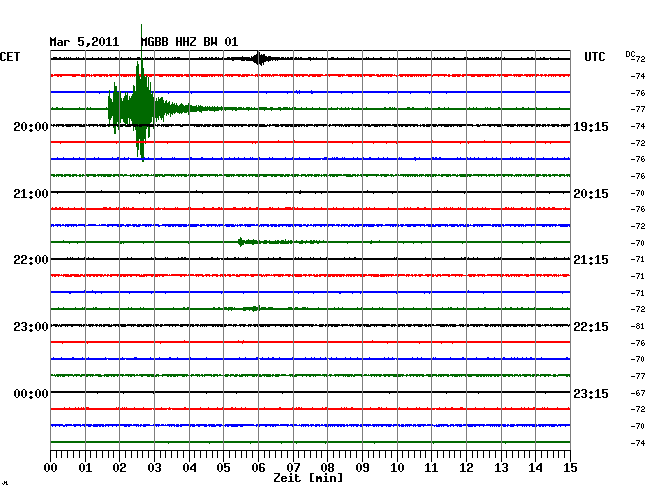Click the date label Mar 5,2011

pos(84,42)
